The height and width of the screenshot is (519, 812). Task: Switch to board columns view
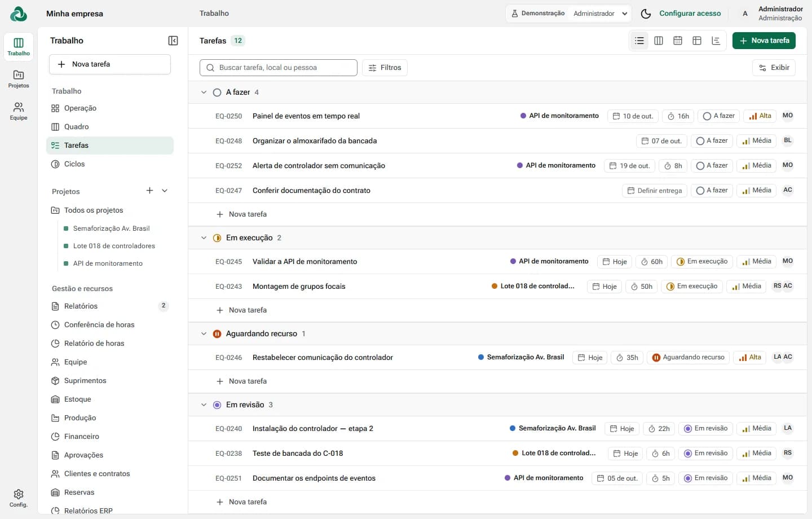[x=659, y=41]
